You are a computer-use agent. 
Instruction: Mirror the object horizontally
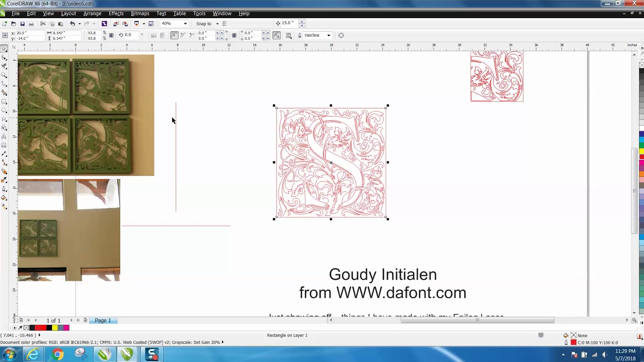coord(154,35)
